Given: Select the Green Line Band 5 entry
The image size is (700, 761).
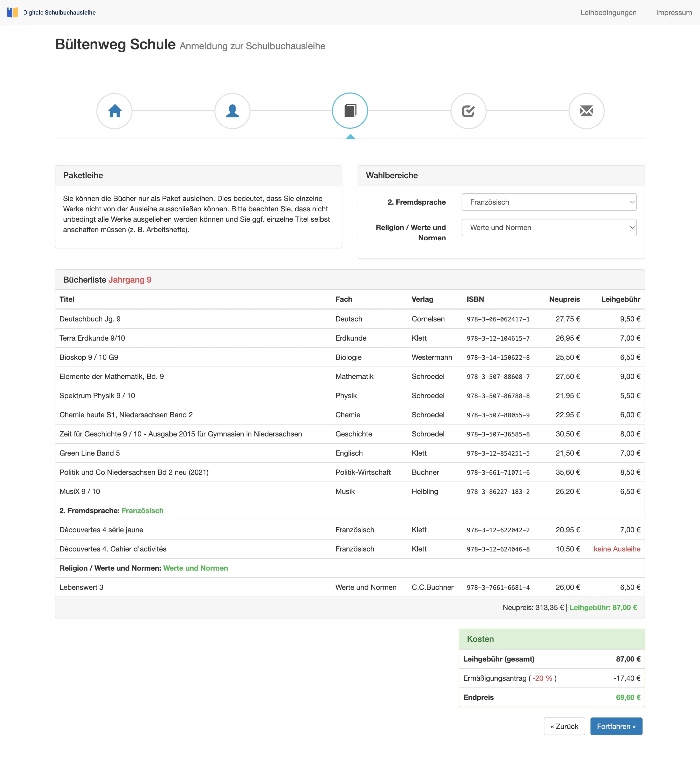Looking at the screenshot, I should (90, 453).
